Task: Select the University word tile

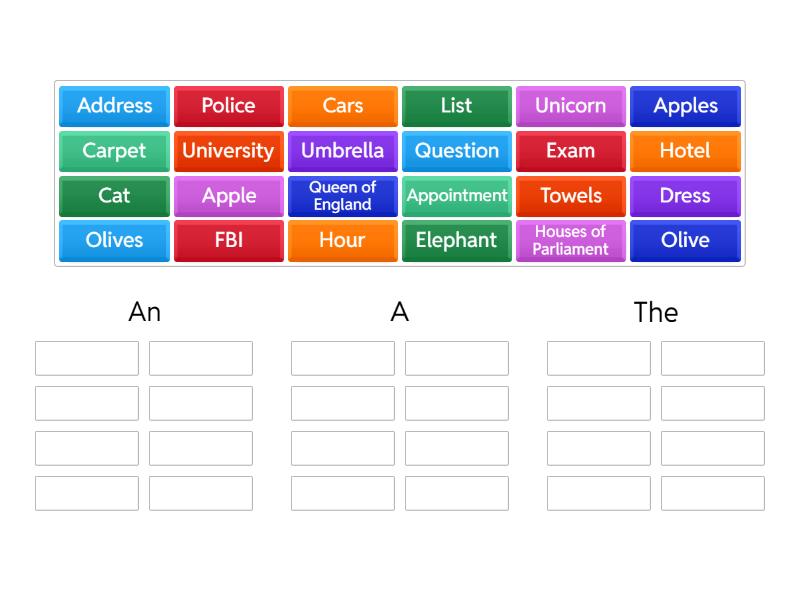Action: coord(228,151)
